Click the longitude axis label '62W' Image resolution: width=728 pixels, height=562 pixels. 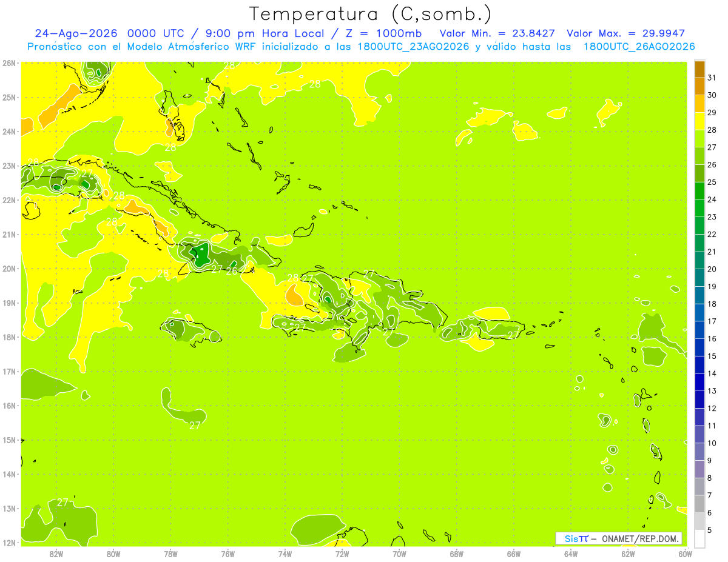(627, 554)
